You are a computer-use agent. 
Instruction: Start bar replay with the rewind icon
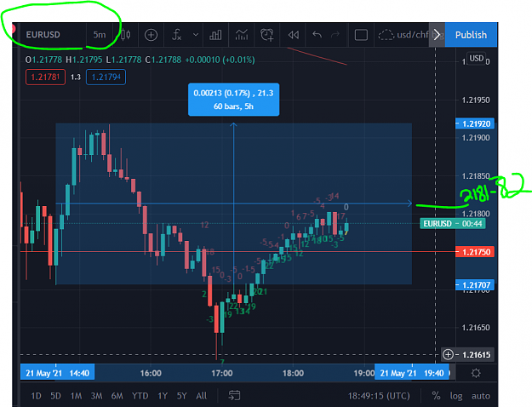coord(293,35)
